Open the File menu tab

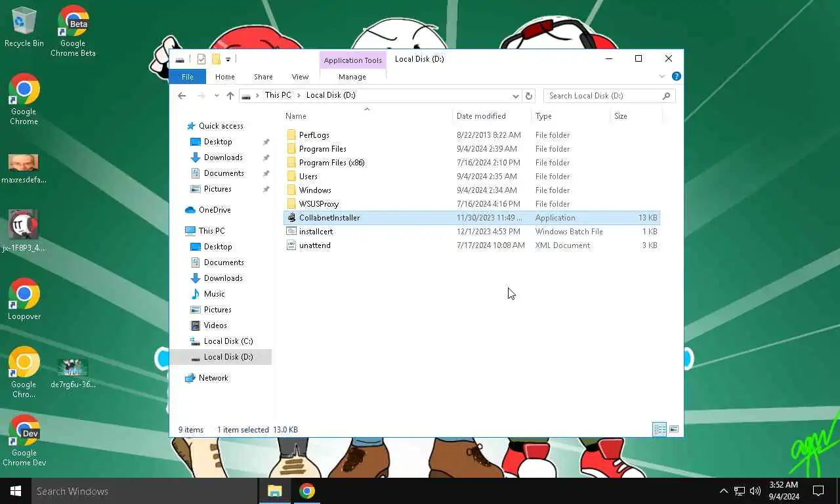[x=187, y=77]
